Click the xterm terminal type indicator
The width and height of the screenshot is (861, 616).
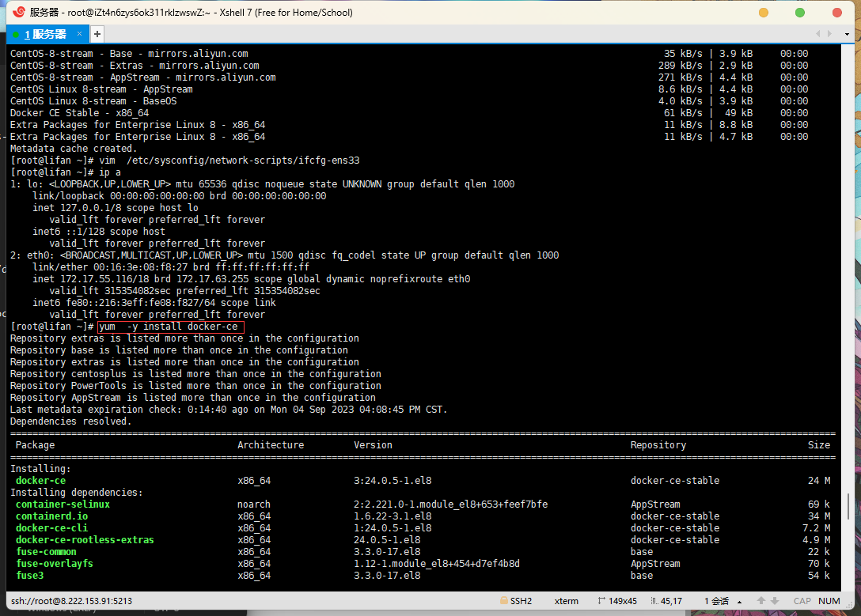(x=566, y=601)
